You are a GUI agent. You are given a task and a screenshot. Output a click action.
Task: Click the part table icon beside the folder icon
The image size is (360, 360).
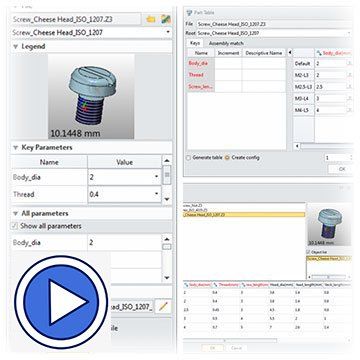pos(166,19)
